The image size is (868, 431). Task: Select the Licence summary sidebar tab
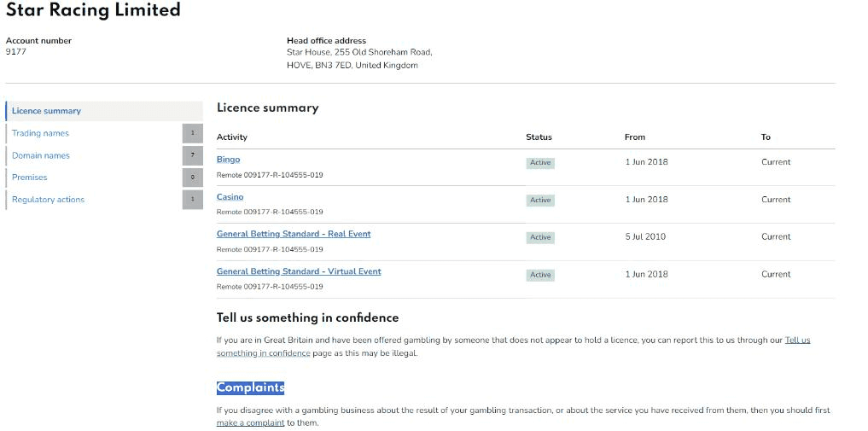click(x=47, y=111)
